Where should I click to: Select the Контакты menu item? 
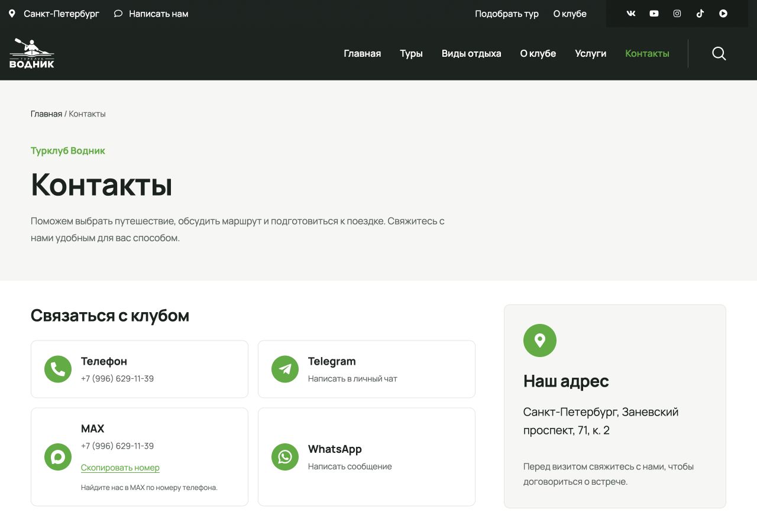tap(647, 54)
